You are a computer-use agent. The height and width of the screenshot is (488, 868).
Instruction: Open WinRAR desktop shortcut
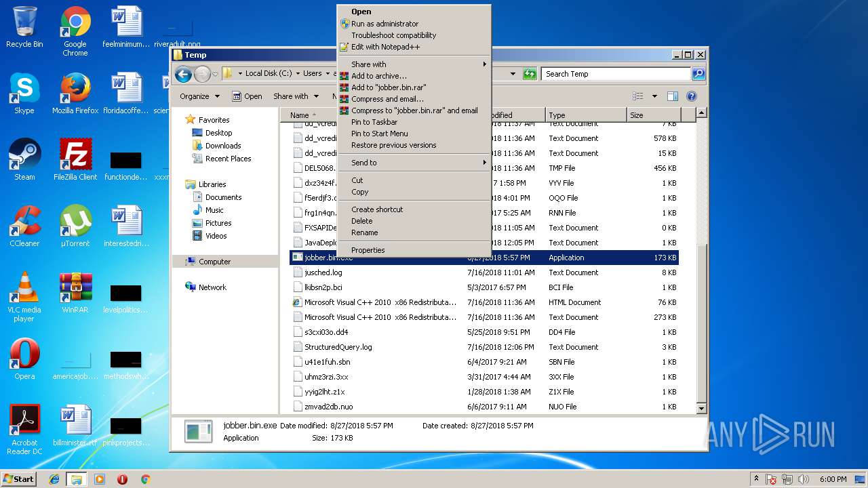point(75,293)
